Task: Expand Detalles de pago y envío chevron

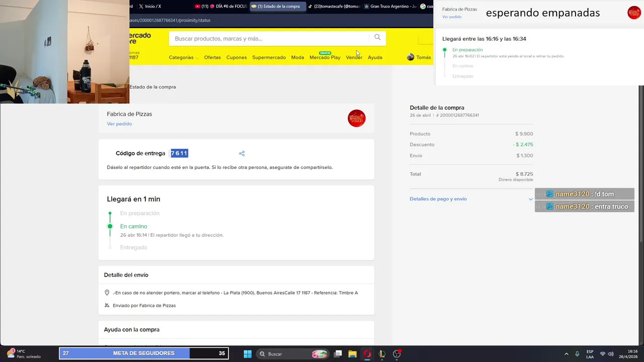Action: [x=530, y=199]
